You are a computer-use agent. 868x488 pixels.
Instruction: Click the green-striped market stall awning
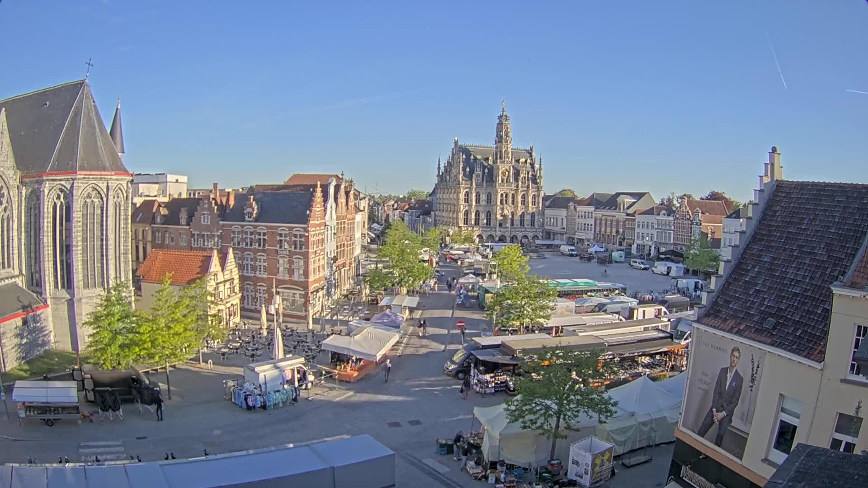(x=576, y=284)
